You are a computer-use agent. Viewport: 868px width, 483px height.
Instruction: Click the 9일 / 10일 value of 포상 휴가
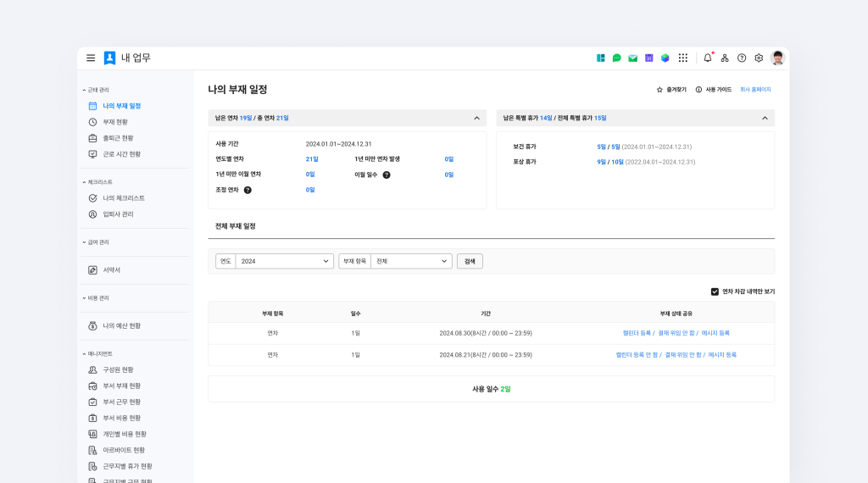pos(610,162)
